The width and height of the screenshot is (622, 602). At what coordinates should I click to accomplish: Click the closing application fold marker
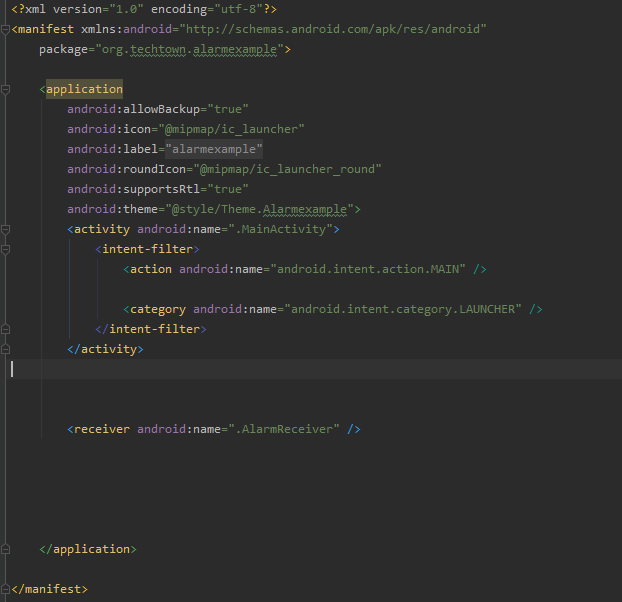point(5,549)
